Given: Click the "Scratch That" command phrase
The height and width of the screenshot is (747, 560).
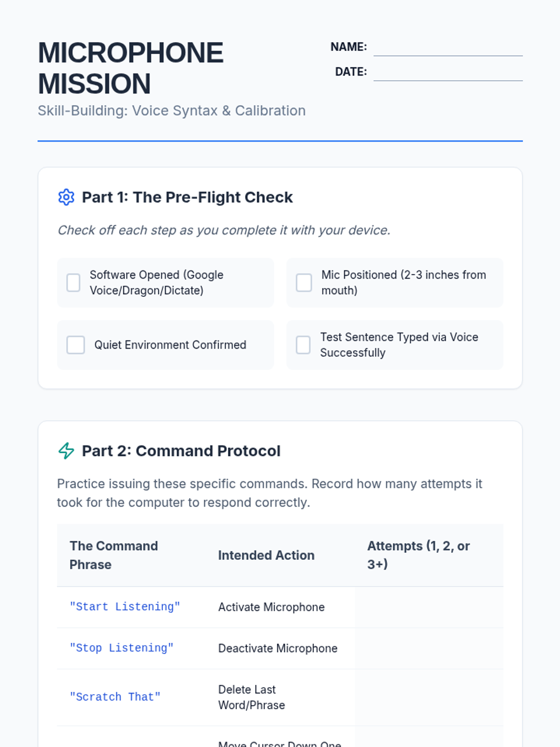Looking at the screenshot, I should pyautogui.click(x=115, y=697).
